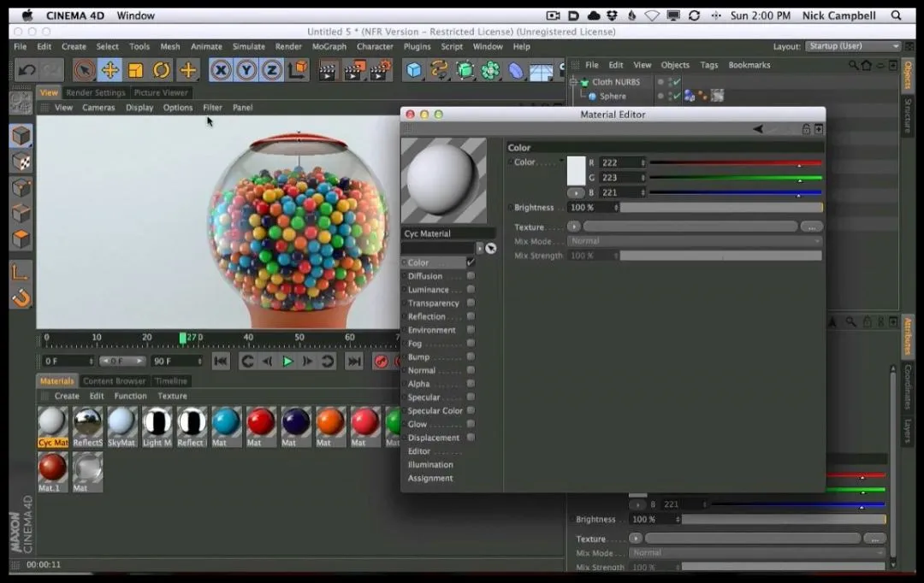Select Texture mode checker icon

click(21, 162)
